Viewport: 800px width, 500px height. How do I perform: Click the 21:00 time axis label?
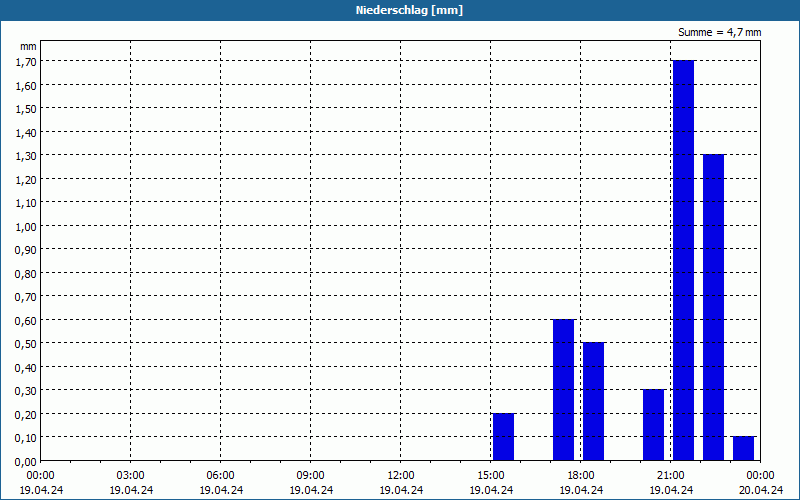[x=670, y=476]
